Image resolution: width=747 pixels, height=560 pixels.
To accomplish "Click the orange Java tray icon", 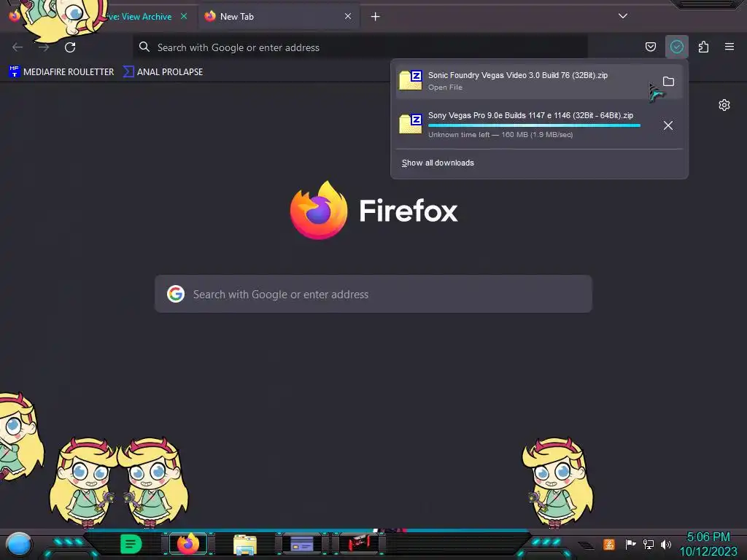I will pyautogui.click(x=609, y=544).
